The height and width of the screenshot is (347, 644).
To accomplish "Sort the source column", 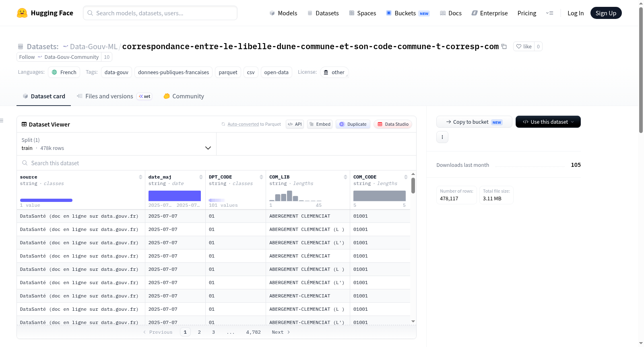I will pos(140,177).
